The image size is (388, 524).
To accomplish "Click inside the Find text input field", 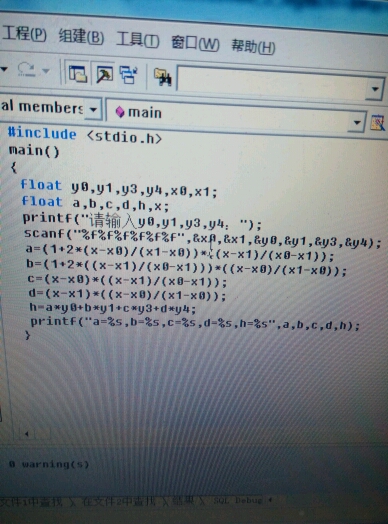I will coord(272,82).
